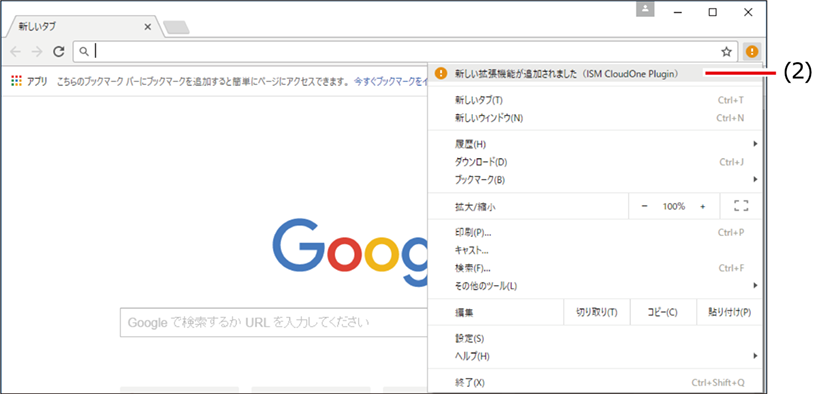Bookmark page using the star icon
This screenshot has height=394, width=815.
click(x=726, y=51)
